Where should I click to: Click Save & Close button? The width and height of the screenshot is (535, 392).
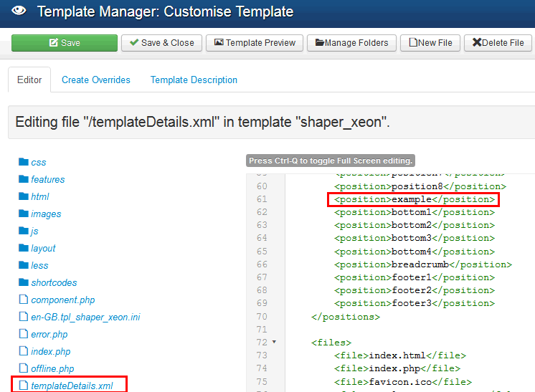click(x=161, y=43)
